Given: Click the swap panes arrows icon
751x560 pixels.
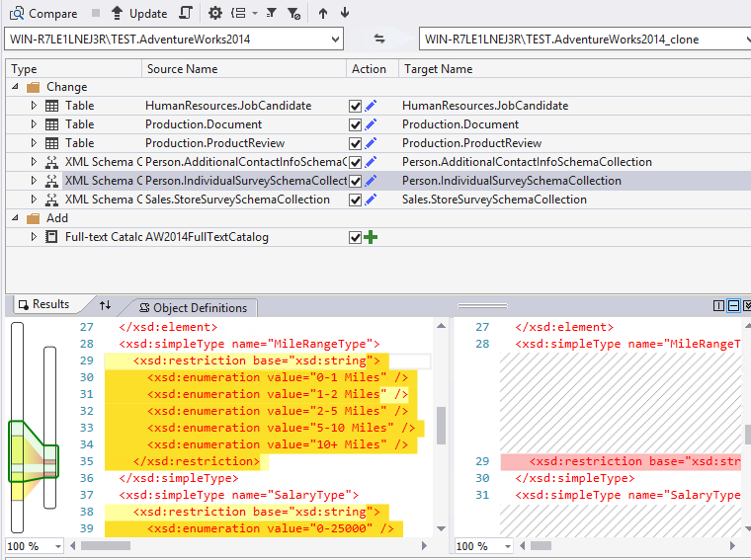Looking at the screenshot, I should point(106,305).
